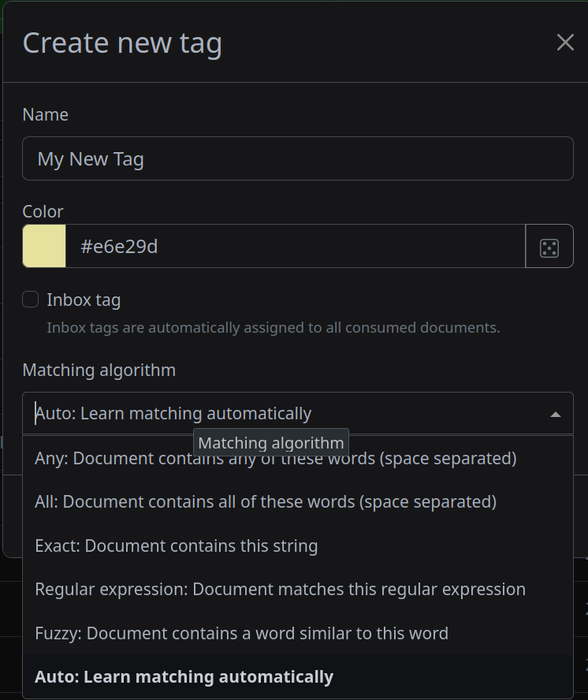Click the #e6e29d hex color field
588x700 pixels.
(x=295, y=247)
